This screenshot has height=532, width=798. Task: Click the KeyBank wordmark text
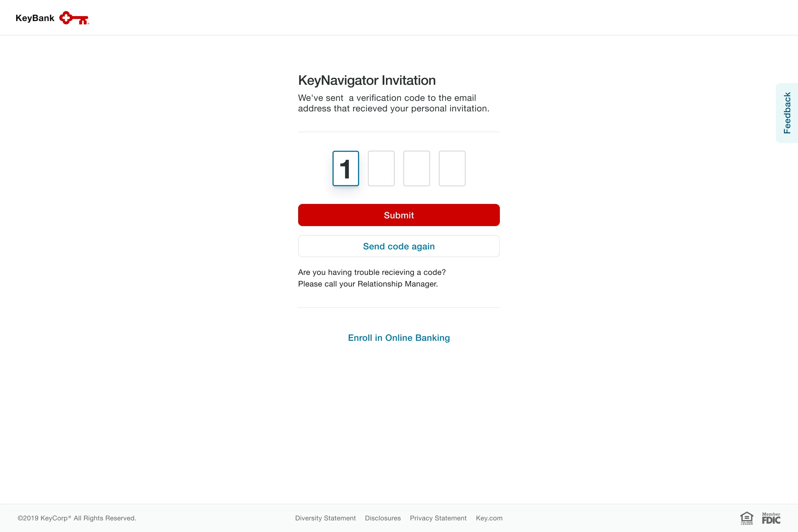point(35,18)
